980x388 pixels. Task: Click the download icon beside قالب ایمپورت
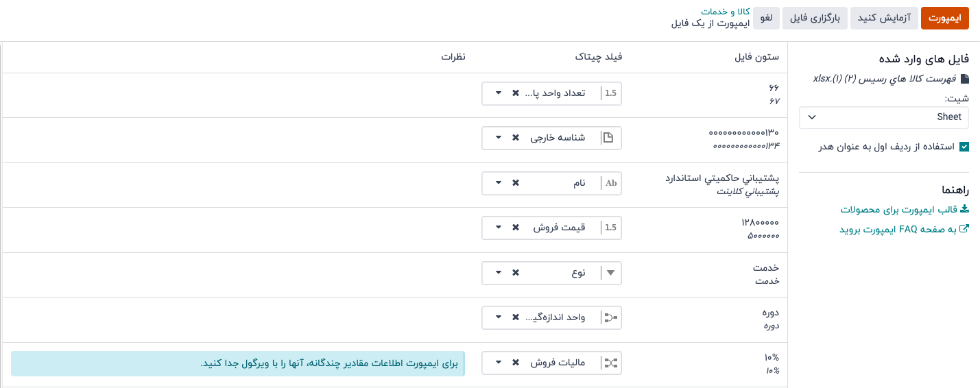point(964,209)
